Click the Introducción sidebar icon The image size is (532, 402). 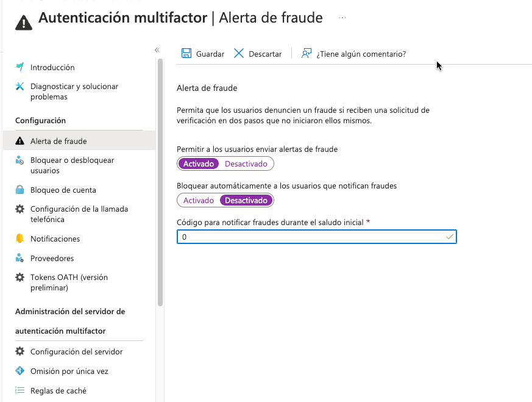20,67
